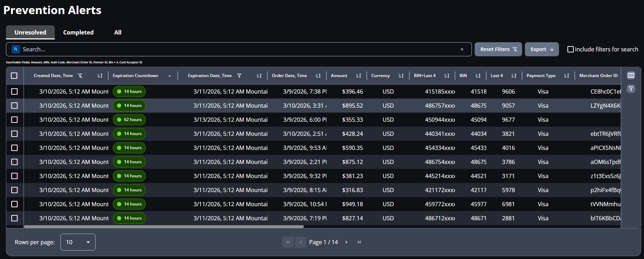Viewport: 644px width, 259px height.
Task: Switch to the Unresolved tab
Action: pos(30,32)
